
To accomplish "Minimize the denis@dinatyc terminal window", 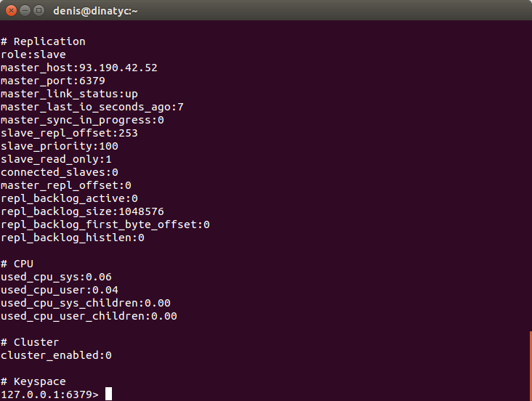I will pos(25,11).
